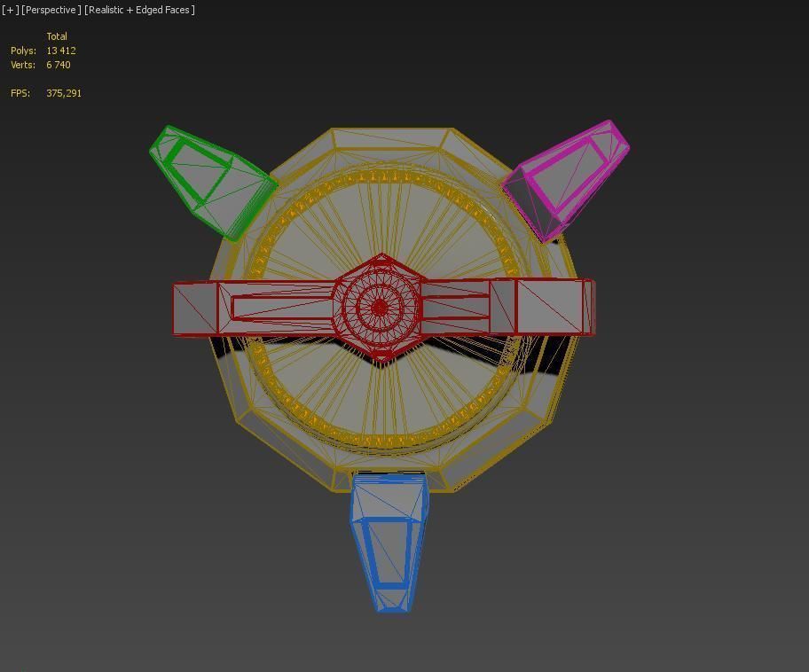Click the Polys: label

pyautogui.click(x=23, y=51)
